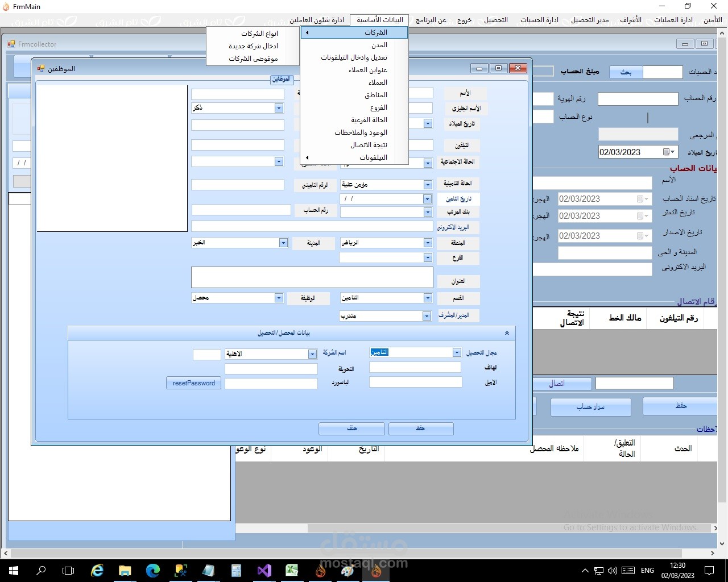Collapse the بيانات المحصل/التحصيل section
This screenshot has height=582, width=728.
point(507,333)
